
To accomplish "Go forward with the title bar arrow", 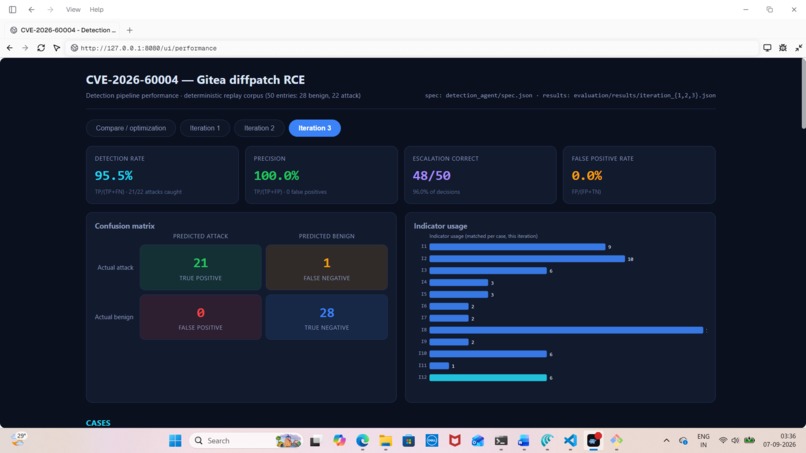I will [x=50, y=9].
